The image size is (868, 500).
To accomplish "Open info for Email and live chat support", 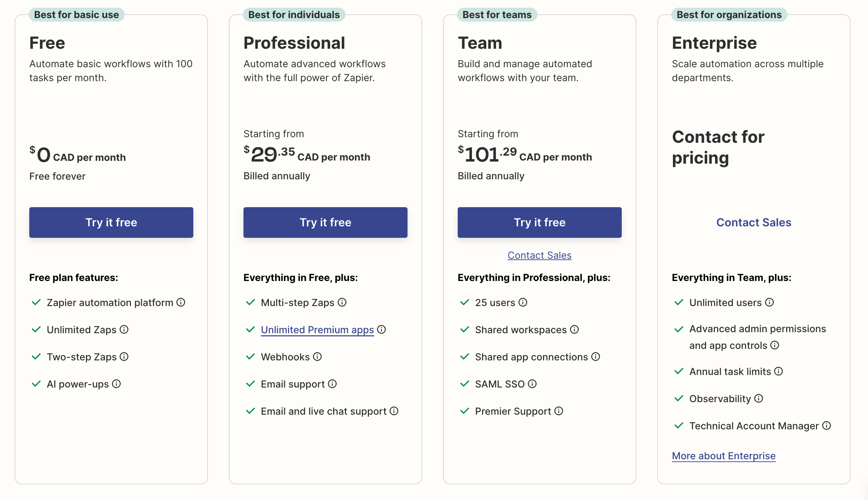I will 394,411.
